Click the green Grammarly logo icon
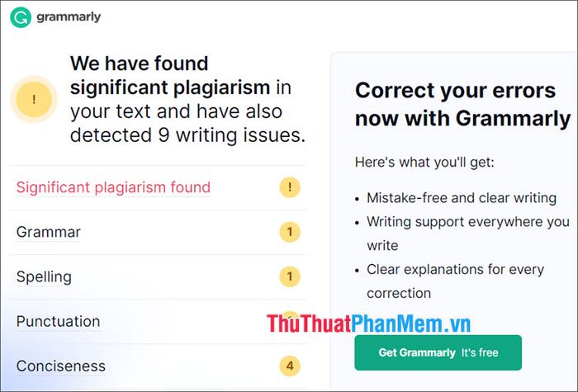Screen dimensions: 578x392 pyautogui.click(x=21, y=17)
